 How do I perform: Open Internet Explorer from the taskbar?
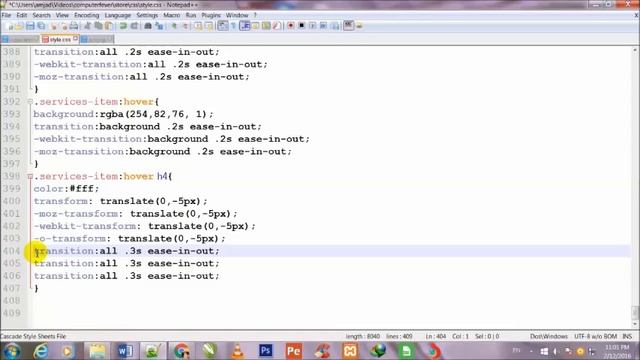[41, 351]
